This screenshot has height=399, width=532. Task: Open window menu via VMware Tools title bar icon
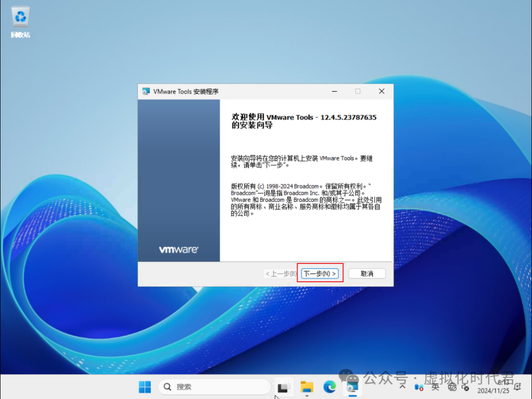(145, 91)
